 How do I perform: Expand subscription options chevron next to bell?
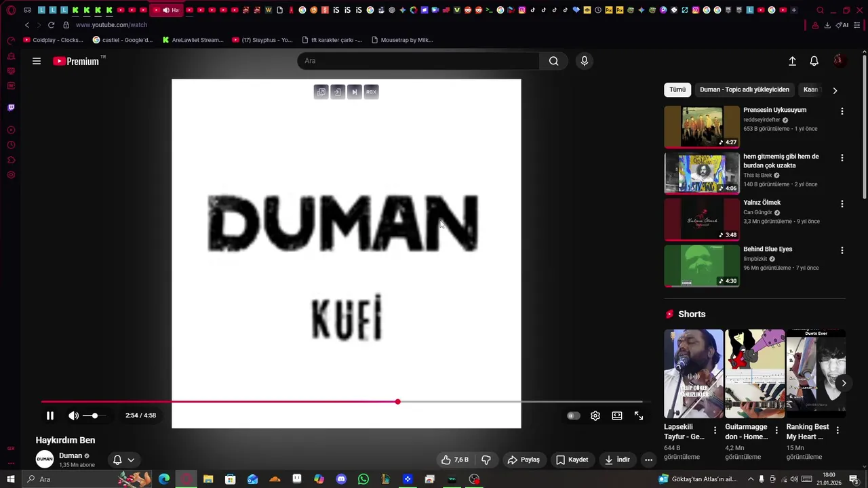[x=131, y=460]
